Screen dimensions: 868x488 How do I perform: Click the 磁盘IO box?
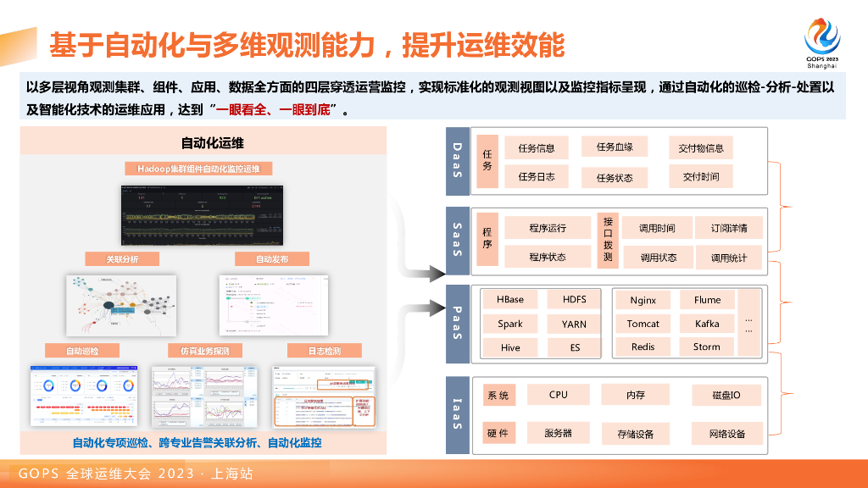pos(726,395)
